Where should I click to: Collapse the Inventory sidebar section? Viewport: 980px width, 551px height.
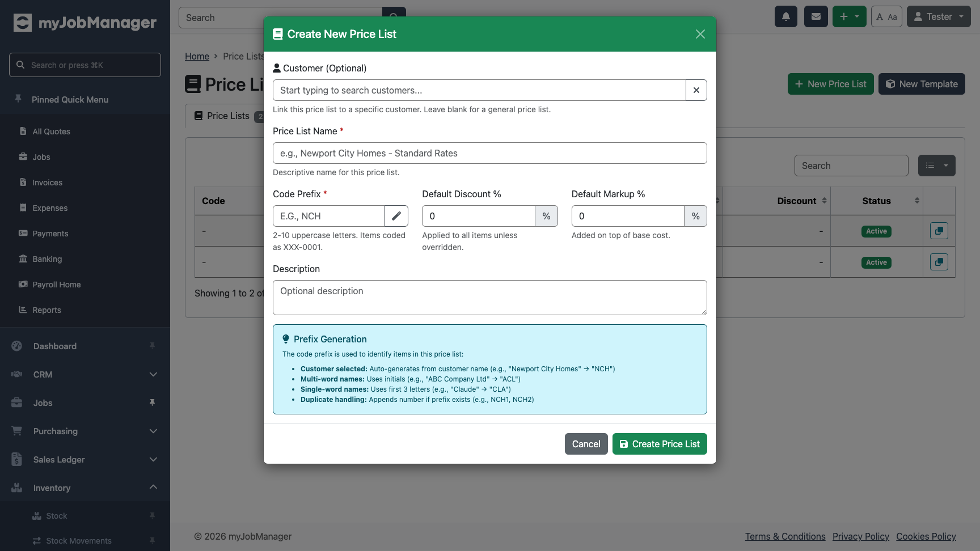[x=85, y=488]
